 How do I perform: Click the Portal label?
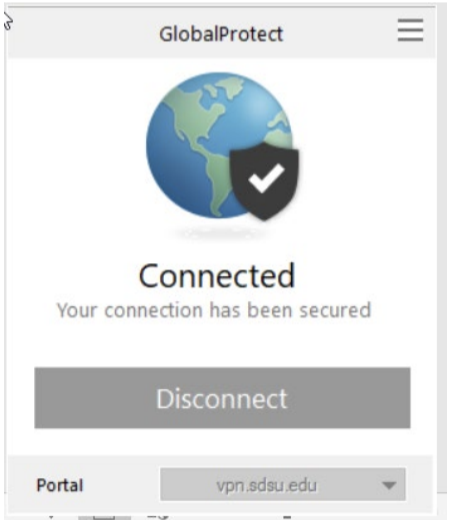click(60, 485)
